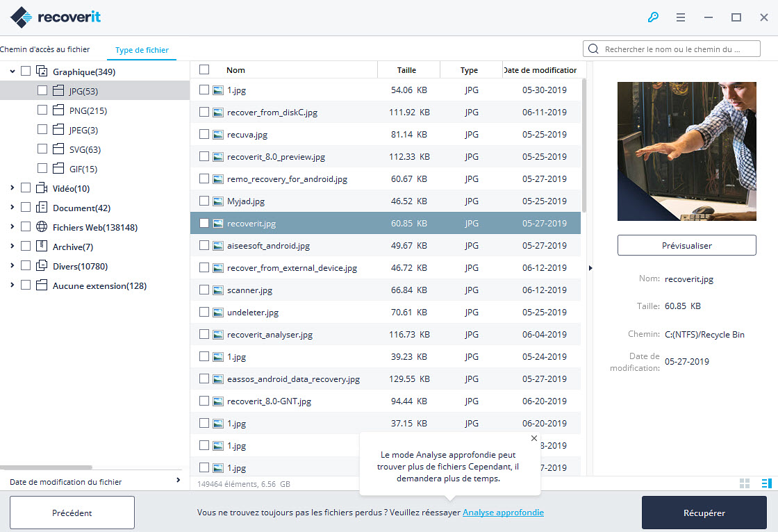Viewport: 778px width, 532px height.
Task: Check the PNG(215) checkbox
Action: (x=42, y=110)
